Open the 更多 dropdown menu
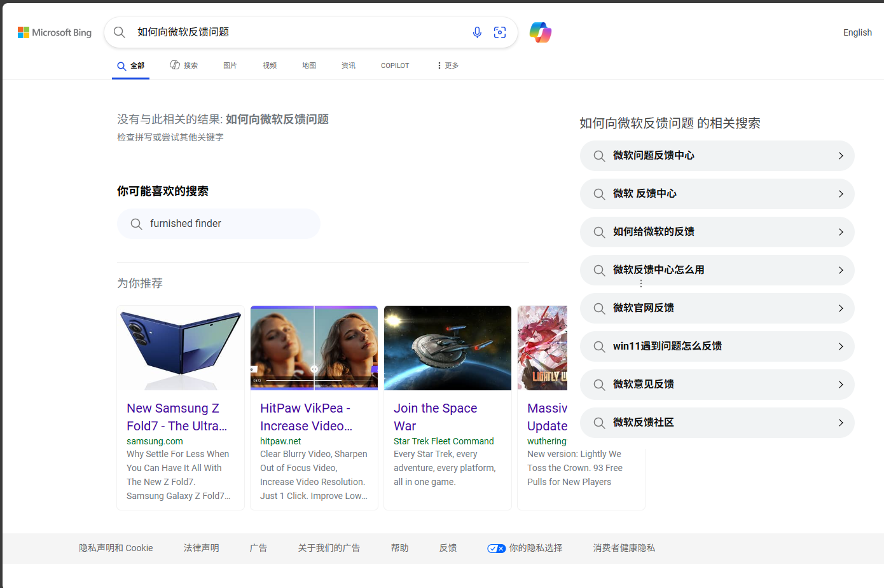The height and width of the screenshot is (588, 884). [x=447, y=65]
